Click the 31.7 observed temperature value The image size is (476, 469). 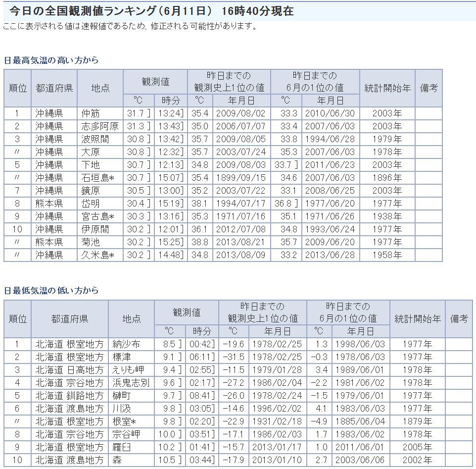click(x=135, y=113)
